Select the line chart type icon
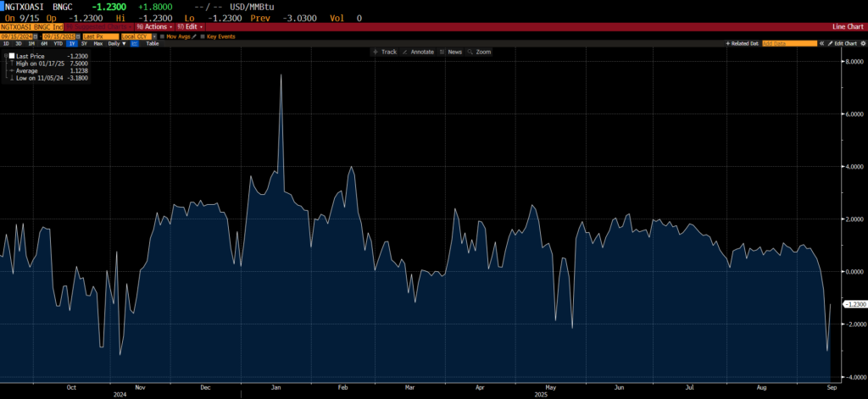The height and width of the screenshot is (399, 868). click(135, 43)
